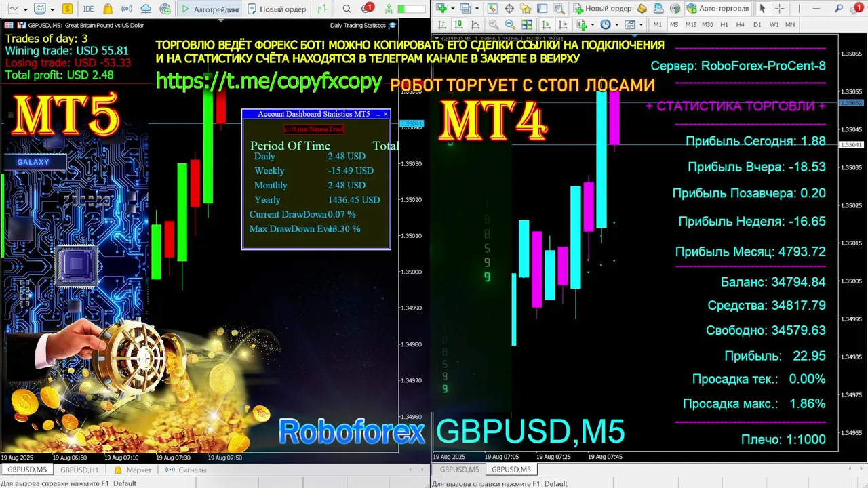
Task: Toggle Auto Scroll chart icon in MT4
Action: 547,24
